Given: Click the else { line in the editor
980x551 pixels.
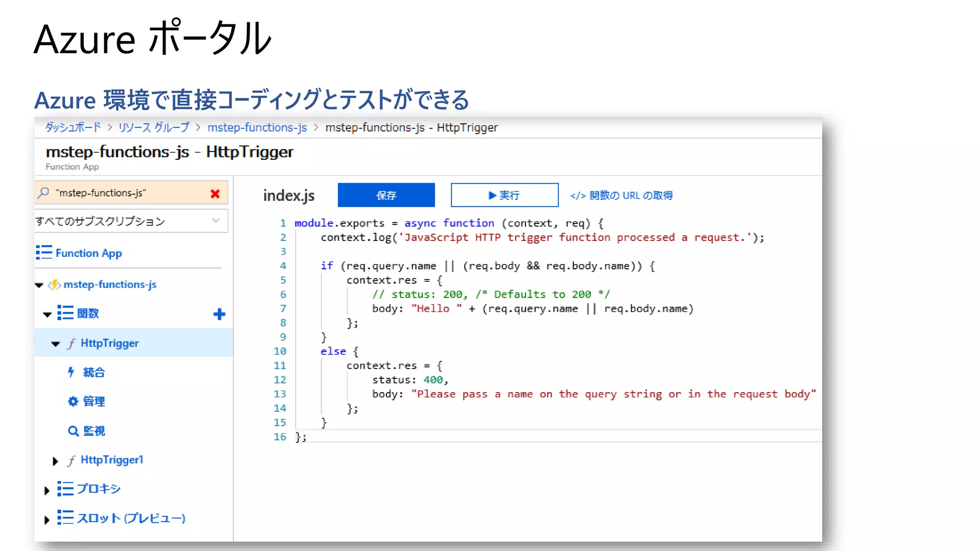Looking at the screenshot, I should [339, 352].
